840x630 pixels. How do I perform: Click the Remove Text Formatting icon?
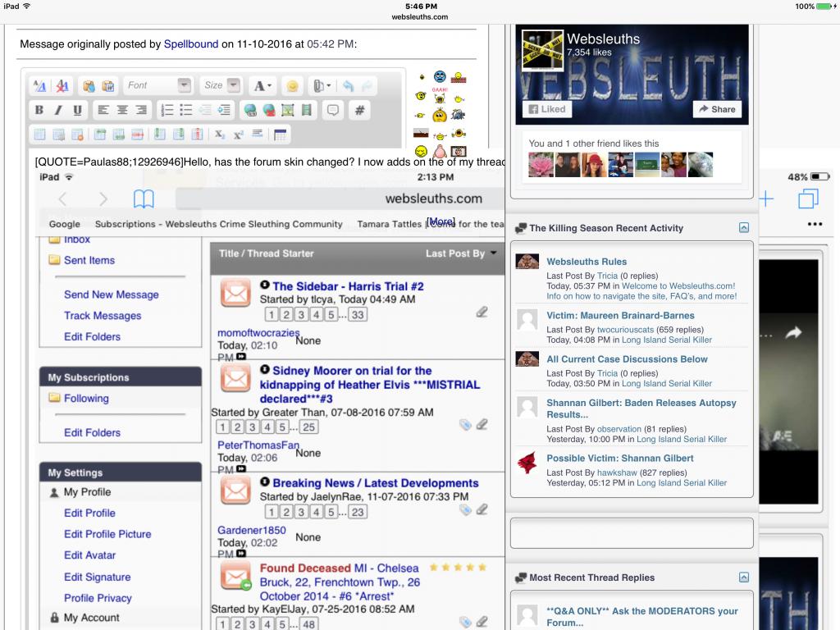pyautogui.click(x=63, y=85)
